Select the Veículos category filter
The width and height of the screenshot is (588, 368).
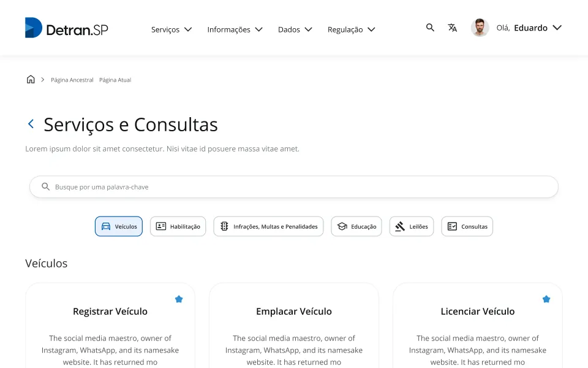[x=118, y=226]
